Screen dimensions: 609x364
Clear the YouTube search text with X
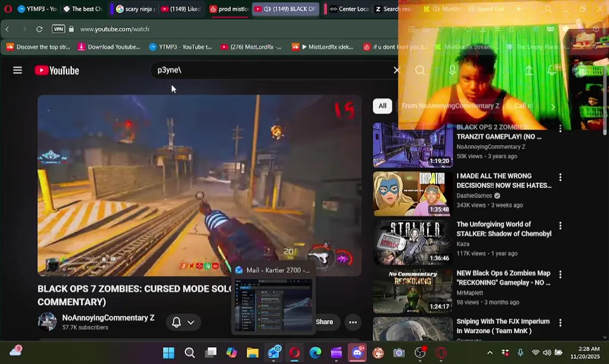(397, 70)
